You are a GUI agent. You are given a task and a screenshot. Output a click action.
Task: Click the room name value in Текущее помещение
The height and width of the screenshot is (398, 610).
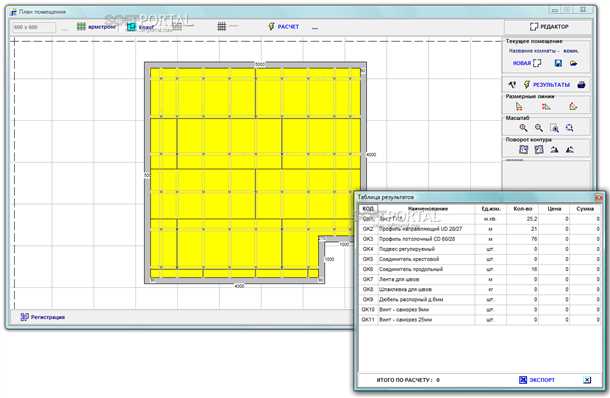pyautogui.click(x=570, y=51)
